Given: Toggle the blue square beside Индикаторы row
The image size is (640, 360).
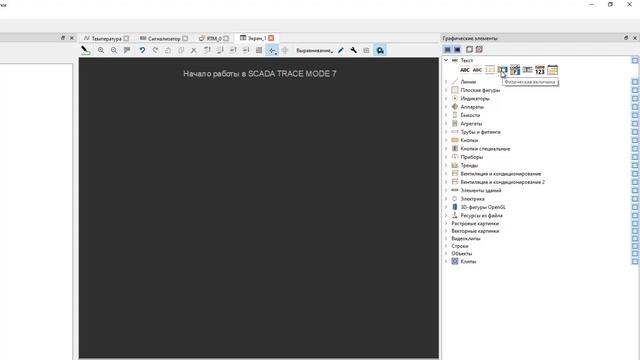Looking at the screenshot, I should pyautogui.click(x=635, y=98).
